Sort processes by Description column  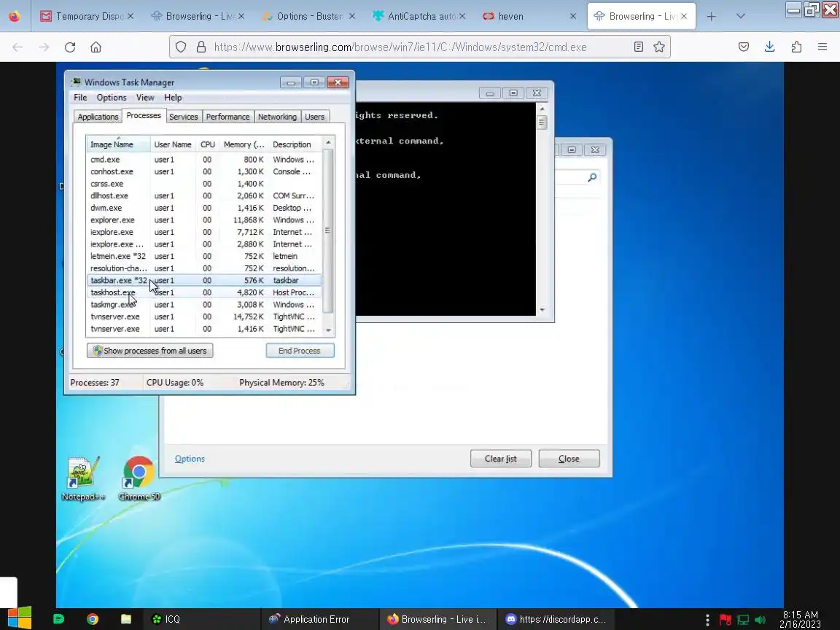(295, 144)
